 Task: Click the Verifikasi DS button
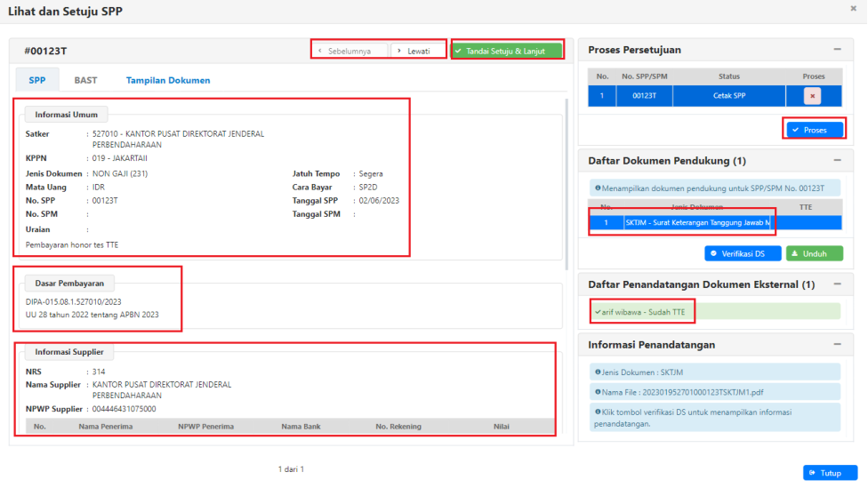743,253
